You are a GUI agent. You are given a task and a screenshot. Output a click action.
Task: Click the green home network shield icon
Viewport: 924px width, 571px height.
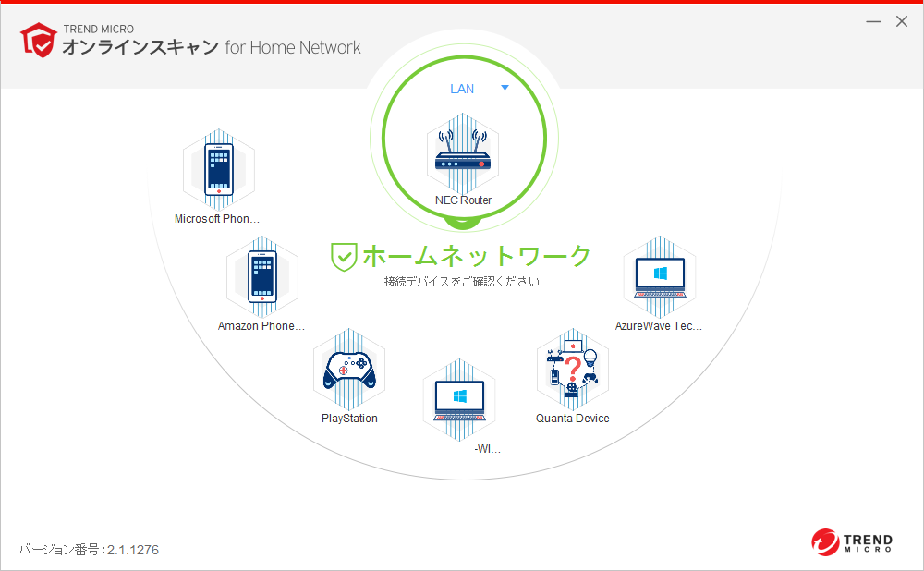click(x=344, y=257)
